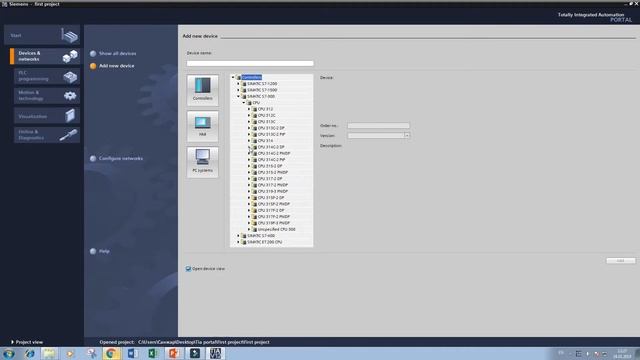Select the PC systems device category button
The height and width of the screenshot is (360, 640).
[x=202, y=162]
